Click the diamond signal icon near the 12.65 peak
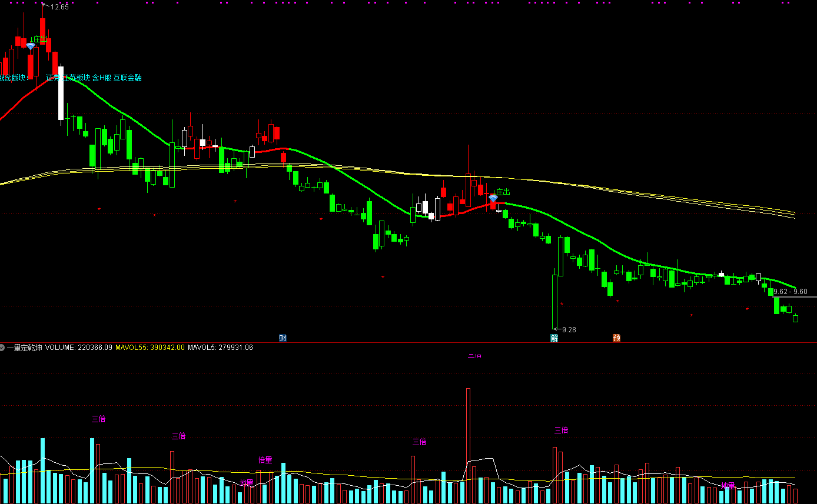This screenshot has width=817, height=504. [30, 46]
